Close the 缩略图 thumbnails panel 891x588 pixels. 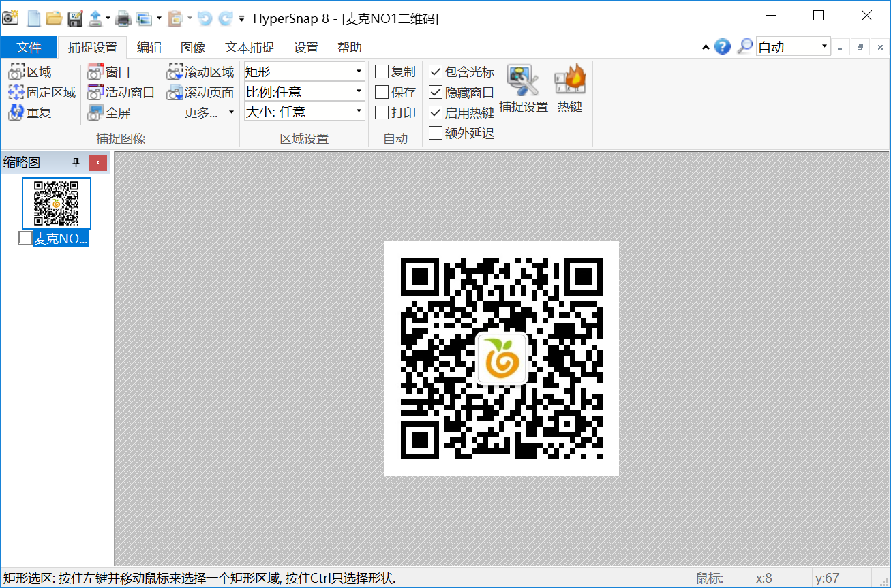click(98, 163)
